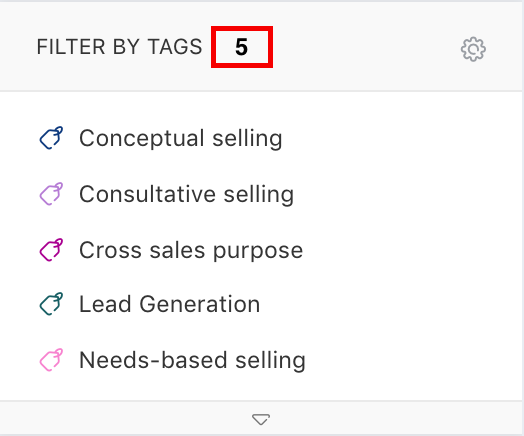The height and width of the screenshot is (436, 524).
Task: Click the magenta Cross sales purpose tag icon
Action: tap(51, 250)
